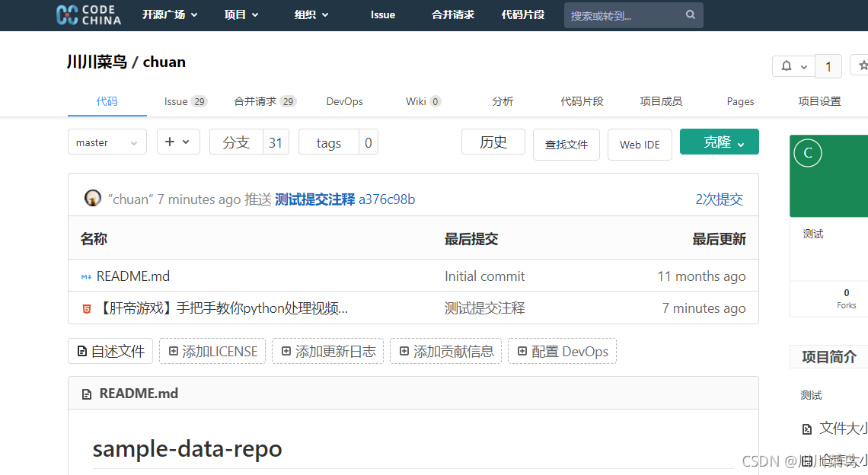Switch to the Issue tab
The height and width of the screenshot is (475, 868).
click(x=185, y=101)
